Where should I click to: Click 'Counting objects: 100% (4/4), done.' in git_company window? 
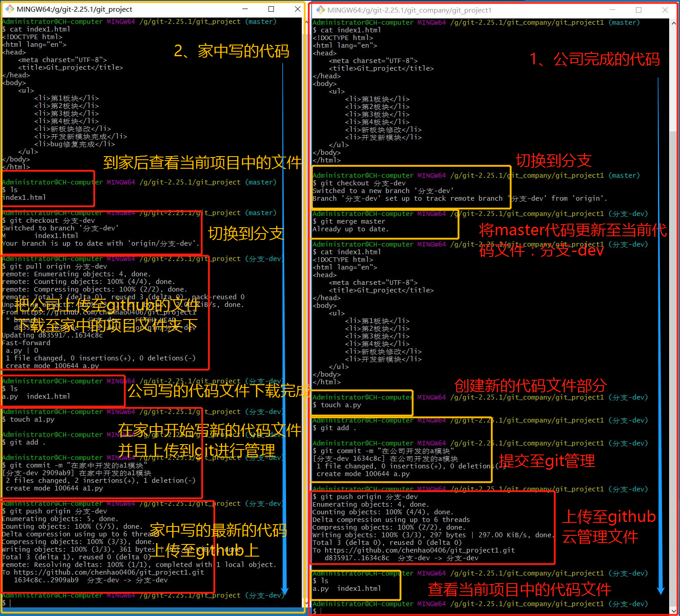pos(383,512)
